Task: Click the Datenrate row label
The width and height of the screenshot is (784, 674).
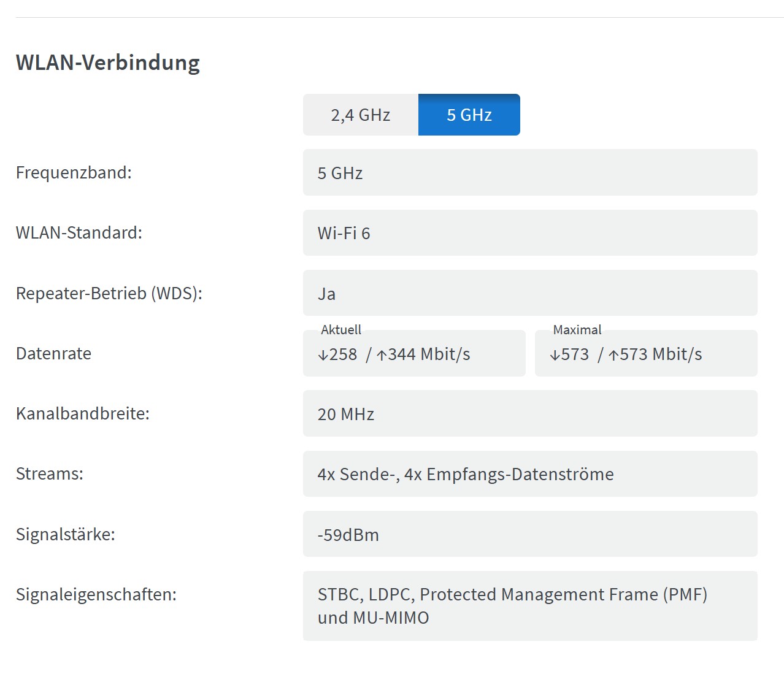Action: tap(53, 354)
